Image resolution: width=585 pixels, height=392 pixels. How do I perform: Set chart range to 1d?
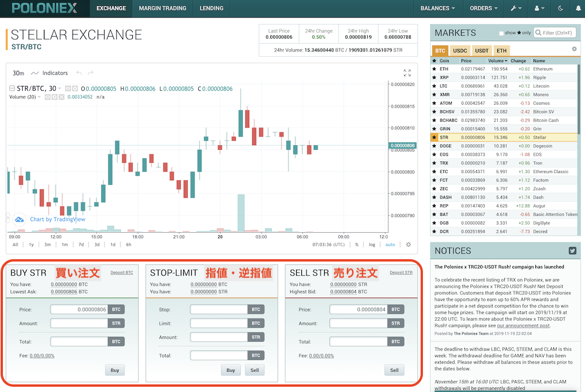click(113, 245)
